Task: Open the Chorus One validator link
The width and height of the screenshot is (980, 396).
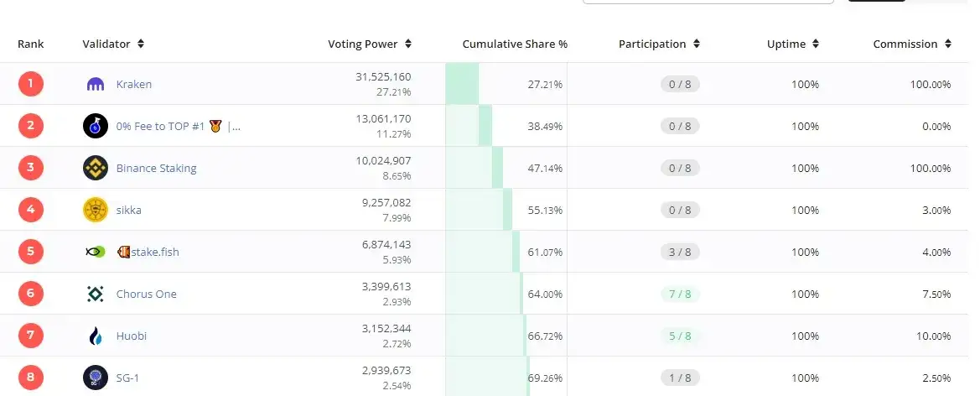Action: tap(146, 294)
